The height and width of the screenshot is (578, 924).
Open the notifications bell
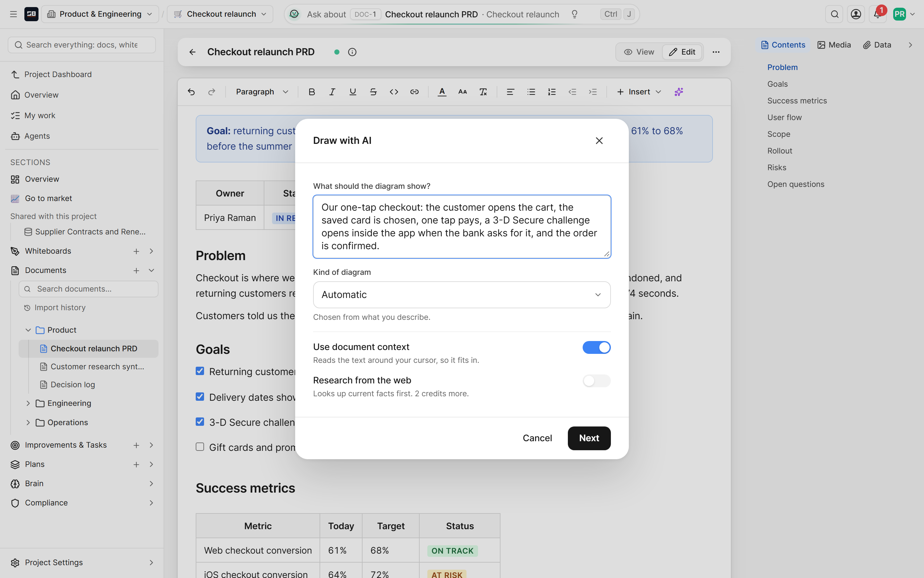click(877, 14)
